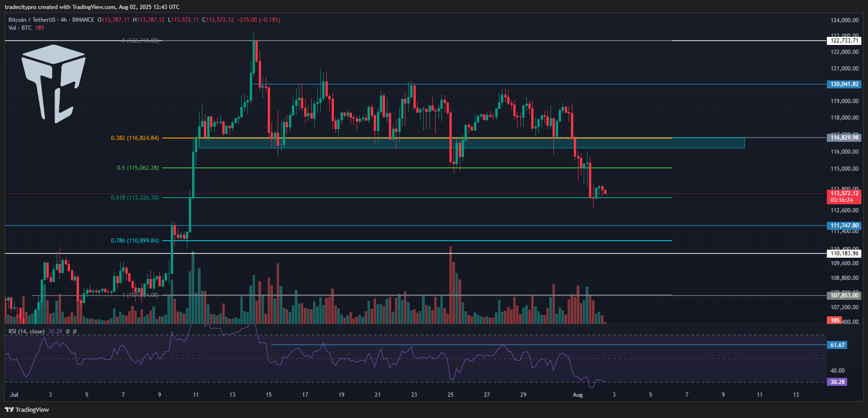Select the Vol · BTC indicator legend
The height and width of the screenshot is (418, 868).
(x=20, y=28)
